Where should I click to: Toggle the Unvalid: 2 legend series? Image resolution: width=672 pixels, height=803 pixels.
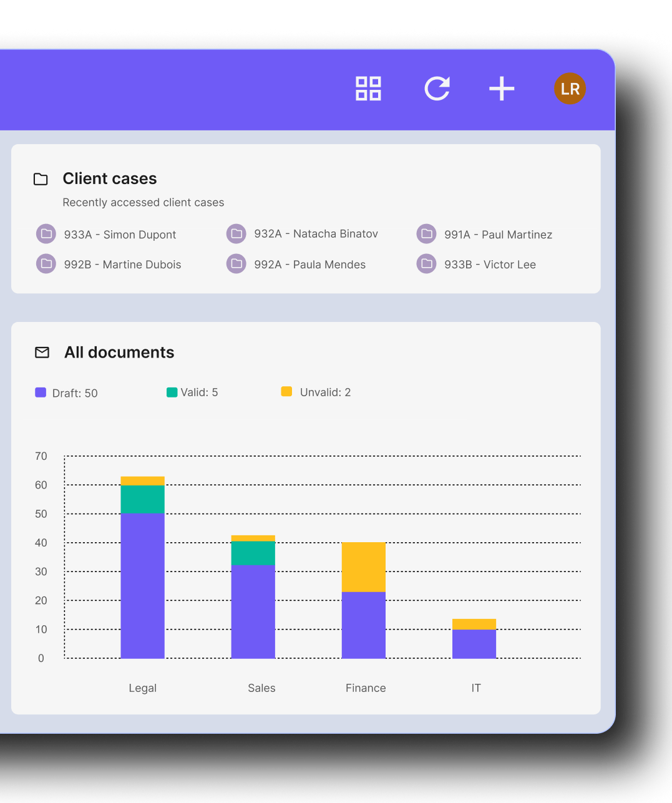tap(316, 392)
